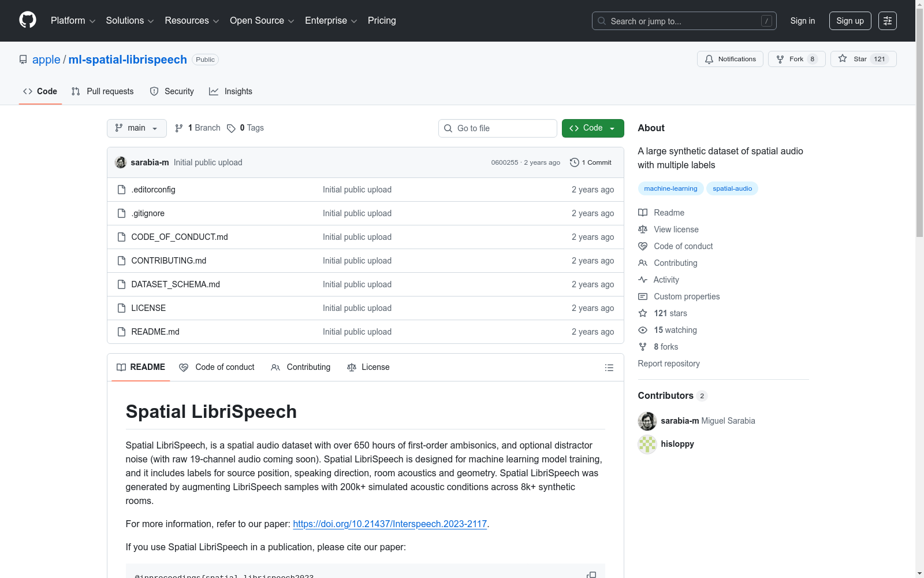Click the Notifications bell button

(730, 59)
